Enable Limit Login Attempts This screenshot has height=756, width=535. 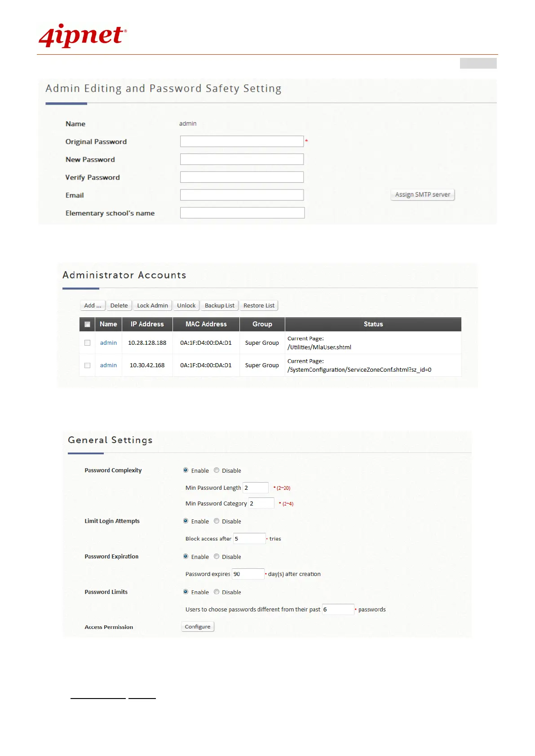[186, 521]
